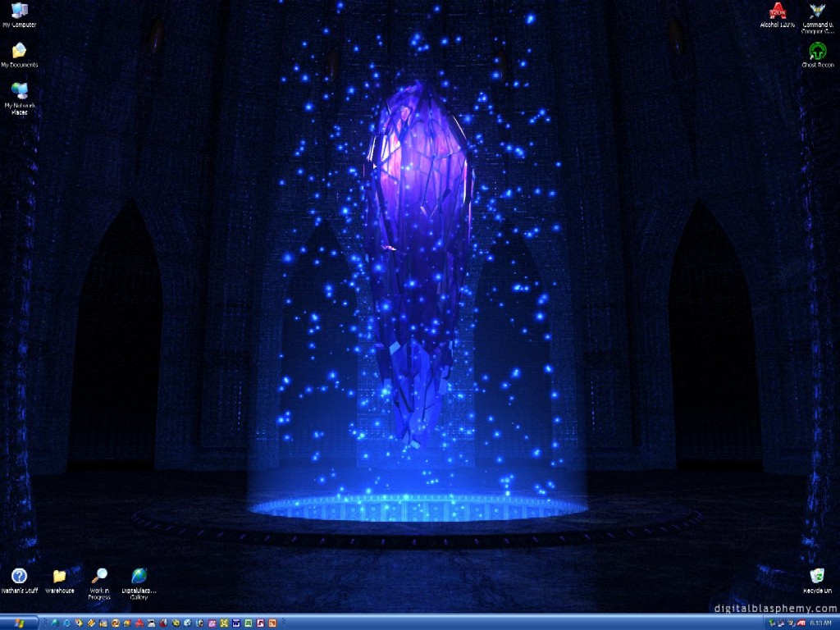
Task: Launch the Ghost Recon game shortcut
Action: [817, 52]
